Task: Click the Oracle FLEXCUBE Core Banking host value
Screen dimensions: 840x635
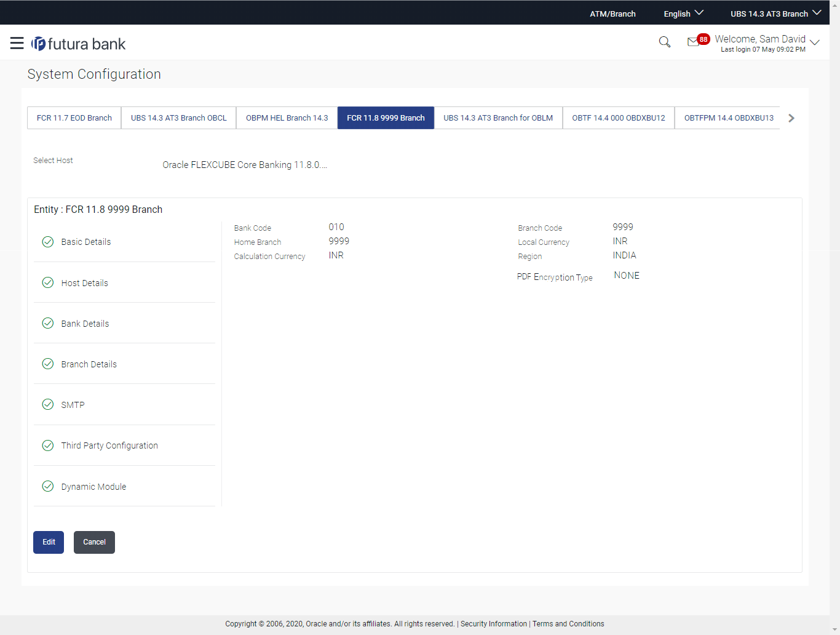Action: (245, 165)
